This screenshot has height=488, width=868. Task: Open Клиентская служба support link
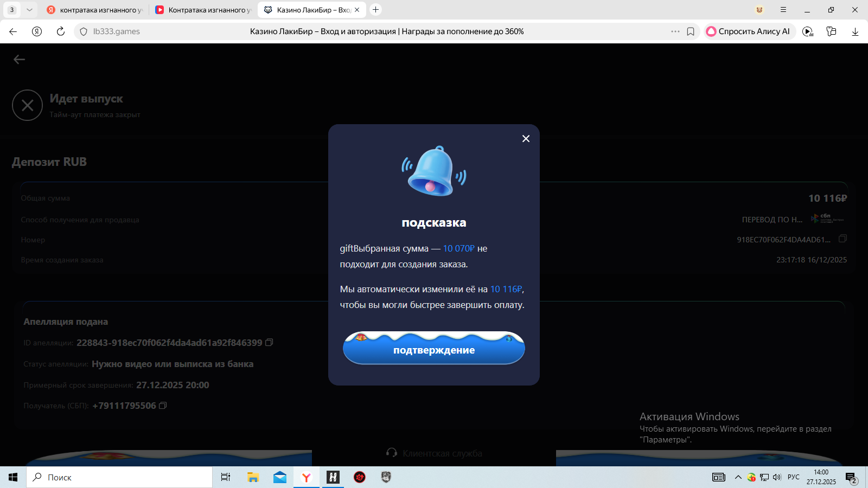click(x=434, y=453)
